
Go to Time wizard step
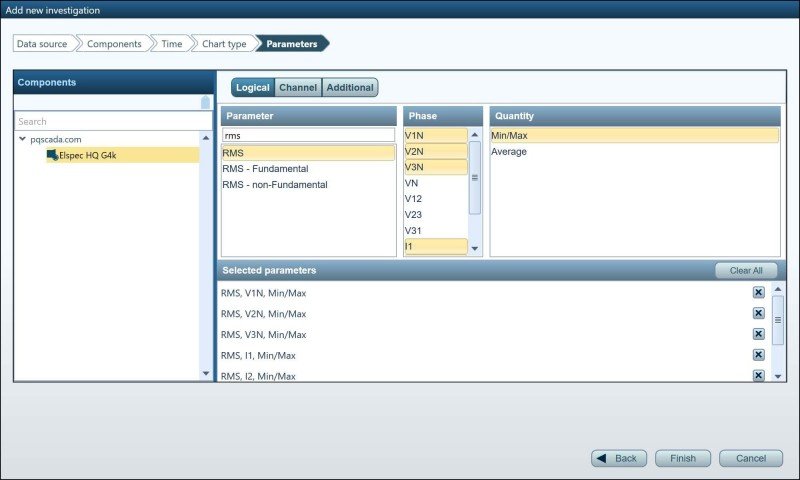[x=171, y=44]
